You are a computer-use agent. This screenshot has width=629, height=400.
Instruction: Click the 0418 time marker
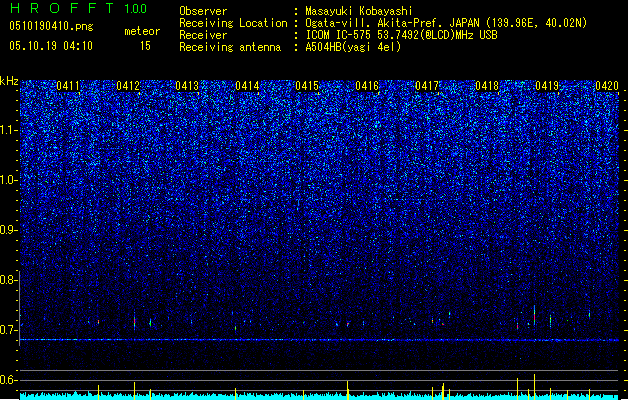[x=487, y=86]
